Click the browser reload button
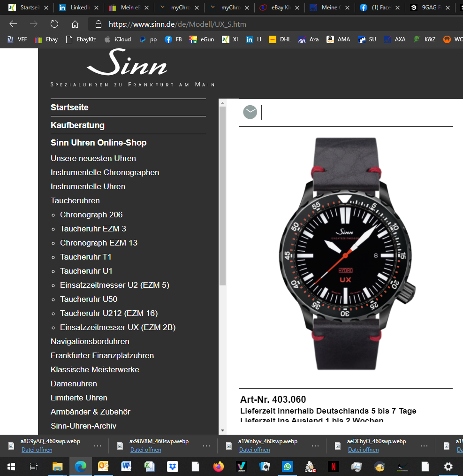The height and width of the screenshot is (476, 463). 54,24
